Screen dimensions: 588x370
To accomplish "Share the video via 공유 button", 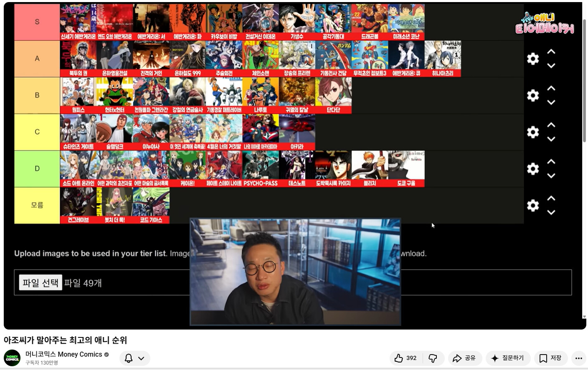I will point(465,358).
